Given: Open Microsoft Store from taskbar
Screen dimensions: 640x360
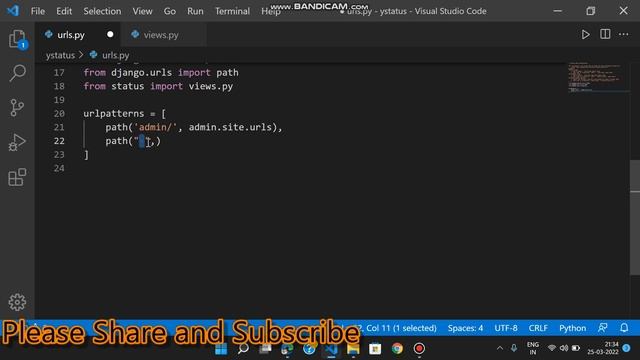Looking at the screenshot, I should pyautogui.click(x=375, y=349).
